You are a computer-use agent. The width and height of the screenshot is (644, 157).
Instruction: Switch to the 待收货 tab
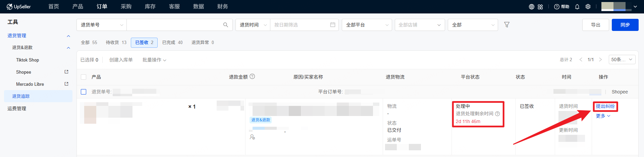(116, 42)
